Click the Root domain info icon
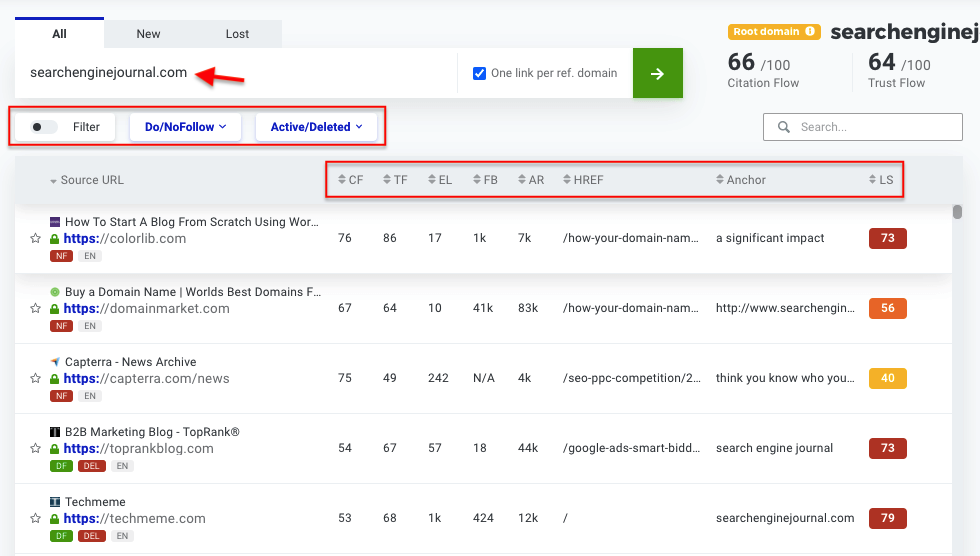 point(810,32)
